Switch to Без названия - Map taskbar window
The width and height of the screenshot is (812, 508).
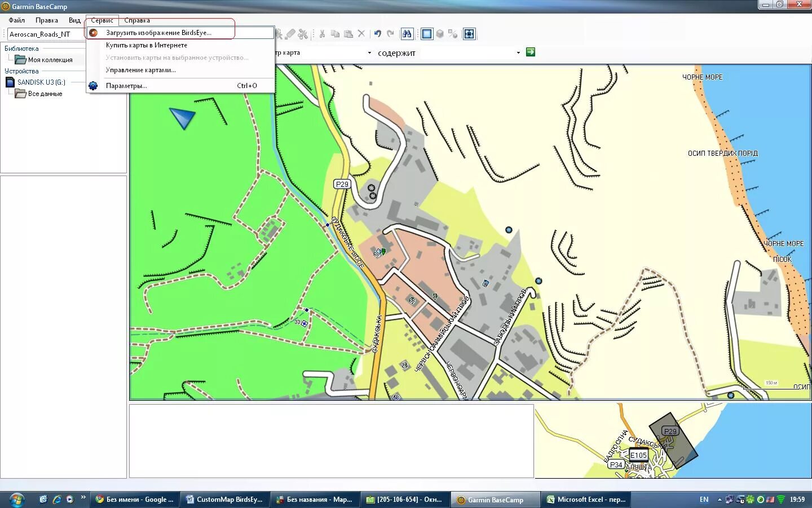click(315, 500)
